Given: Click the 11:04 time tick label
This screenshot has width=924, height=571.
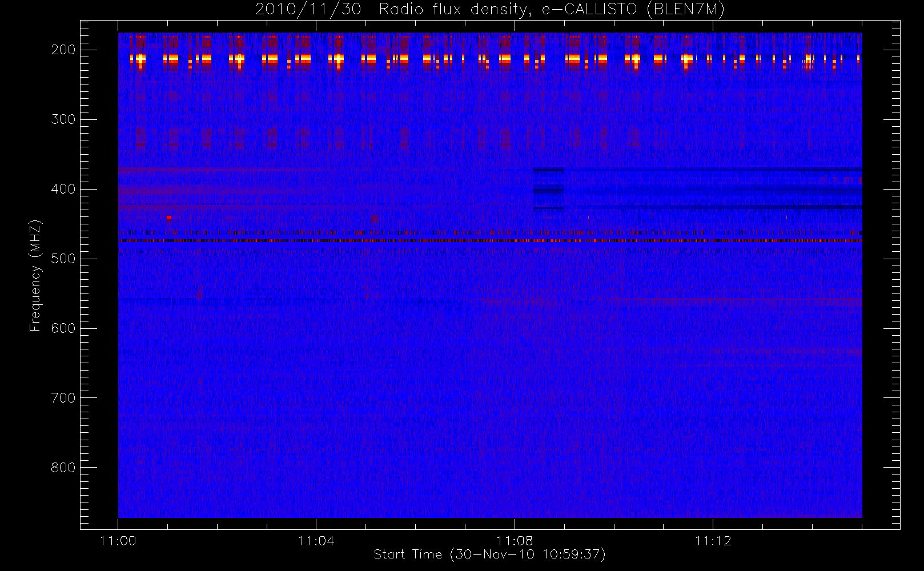Looking at the screenshot, I should [316, 540].
